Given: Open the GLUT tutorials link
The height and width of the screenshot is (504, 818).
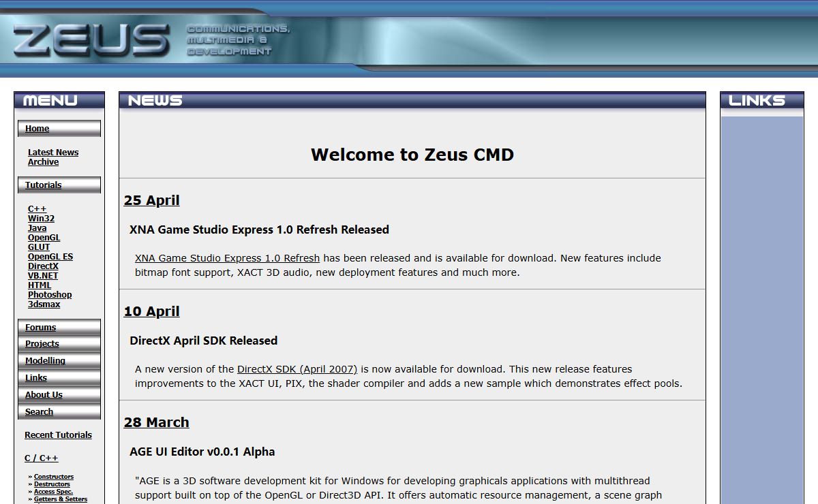Looking at the screenshot, I should (x=39, y=247).
